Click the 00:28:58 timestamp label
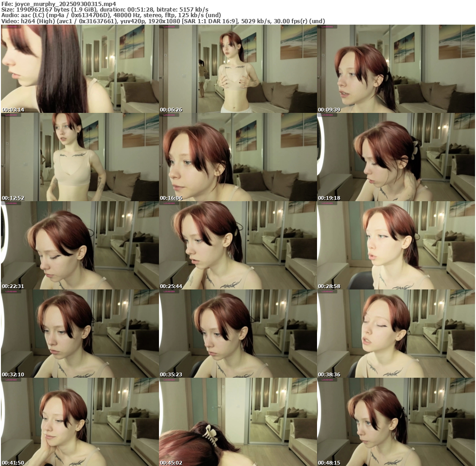 pos(329,286)
